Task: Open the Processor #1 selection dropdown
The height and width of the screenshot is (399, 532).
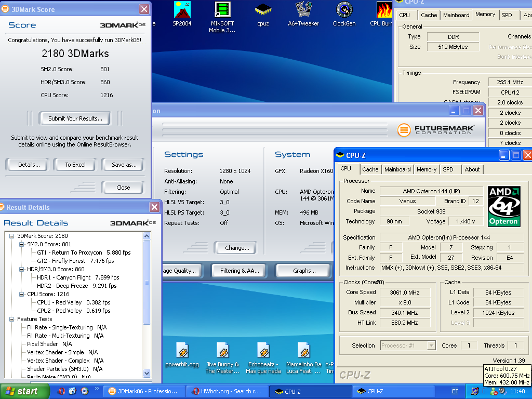Action: click(431, 345)
